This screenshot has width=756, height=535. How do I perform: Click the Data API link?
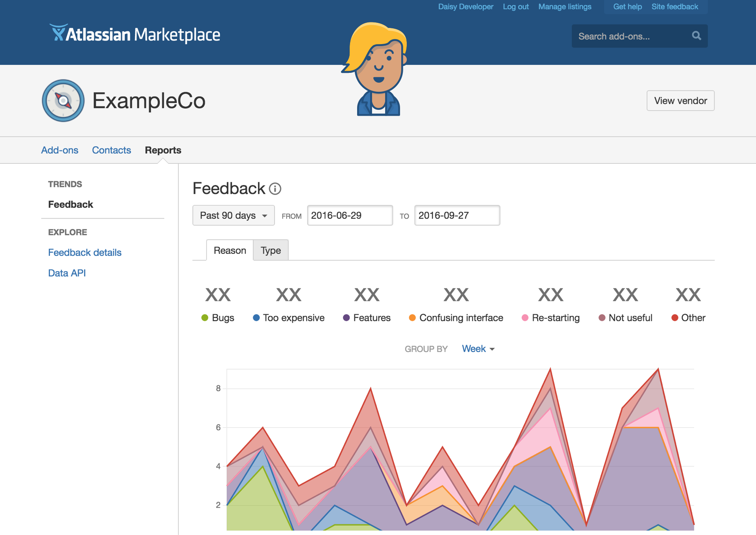pos(67,273)
